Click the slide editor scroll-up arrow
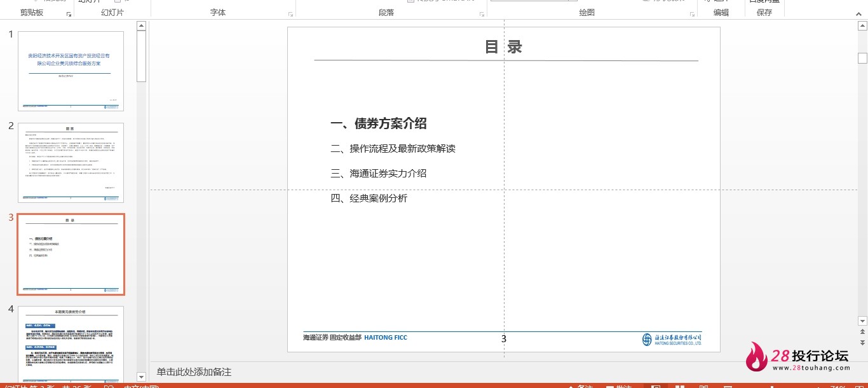This screenshot has width=868, height=388. (x=862, y=26)
